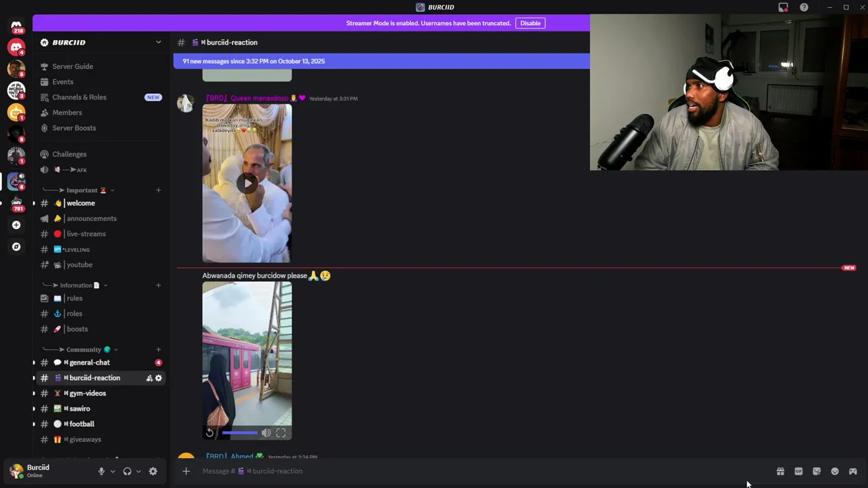This screenshot has width=868, height=488.
Task: Focus the Message burciid-reaction input box
Action: click(485, 471)
